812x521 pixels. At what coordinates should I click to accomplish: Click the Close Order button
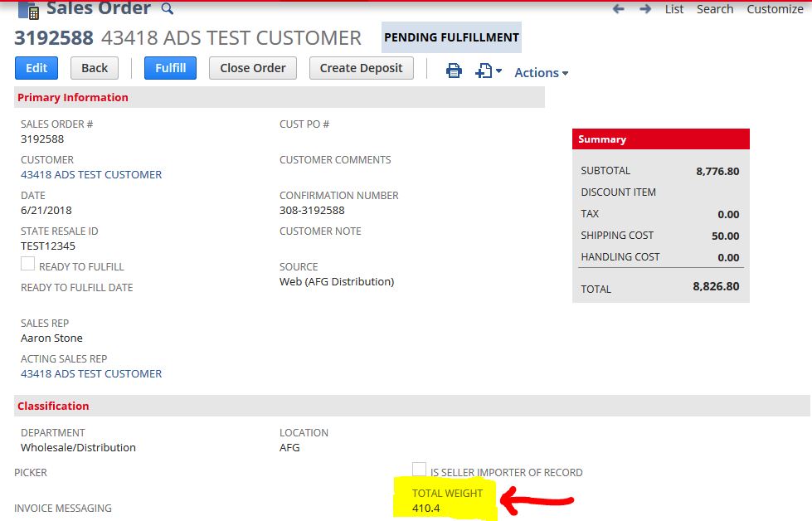click(x=253, y=68)
